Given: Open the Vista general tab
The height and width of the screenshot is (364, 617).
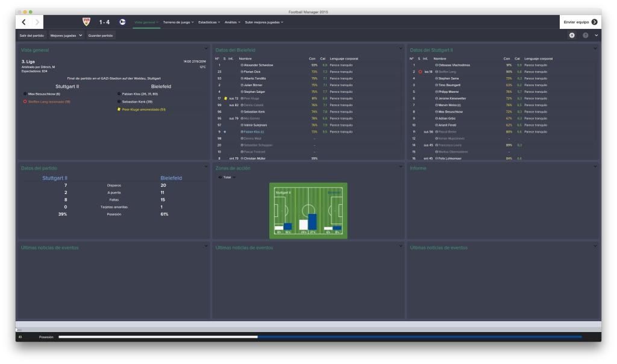Looking at the screenshot, I should pyautogui.click(x=146, y=22).
